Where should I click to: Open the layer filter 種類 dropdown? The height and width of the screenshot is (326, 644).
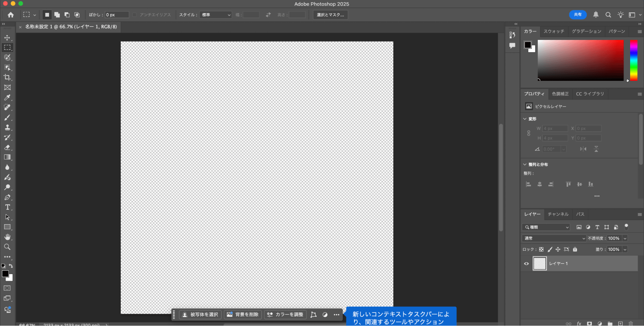pyautogui.click(x=546, y=227)
